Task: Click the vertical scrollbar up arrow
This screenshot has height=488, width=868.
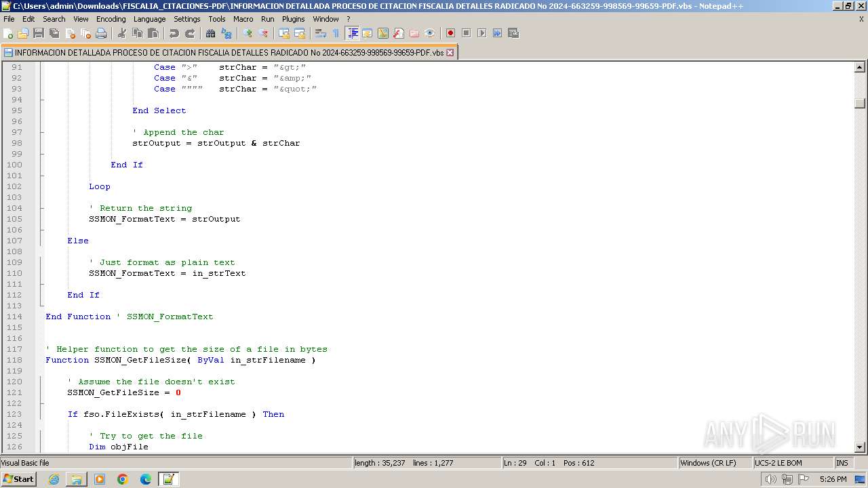Action: click(860, 67)
